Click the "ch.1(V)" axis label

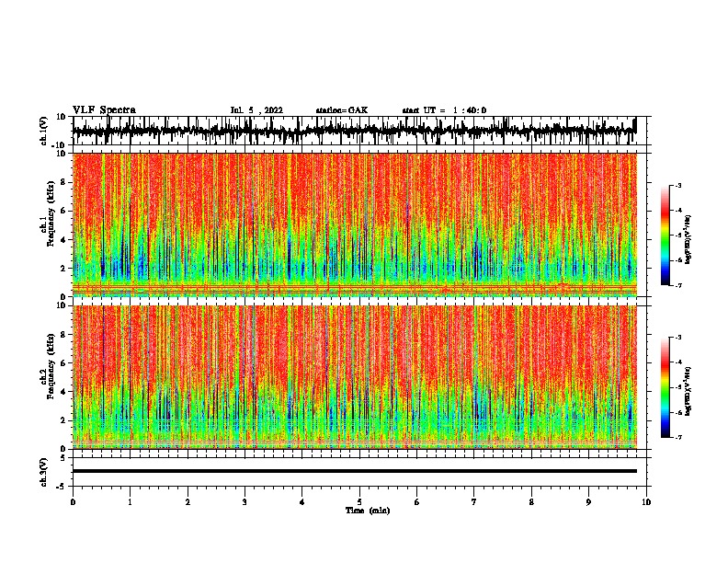coord(44,131)
